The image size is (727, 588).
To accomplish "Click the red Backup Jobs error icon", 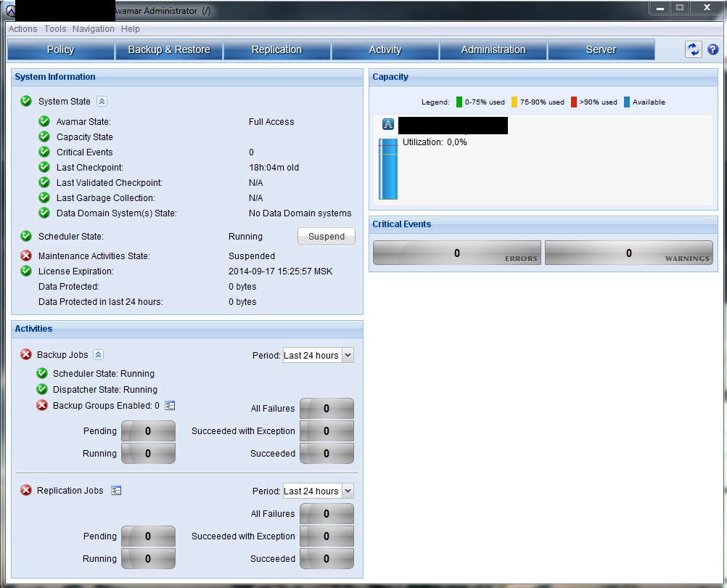I will pos(26,354).
